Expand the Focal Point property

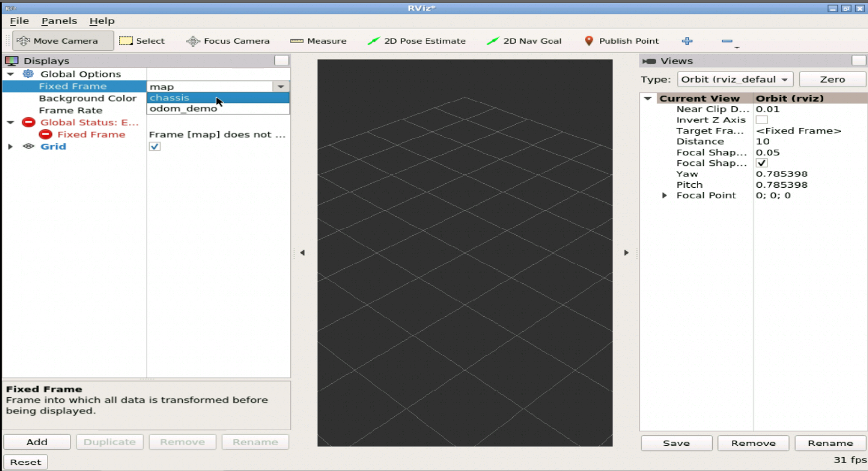[664, 196]
